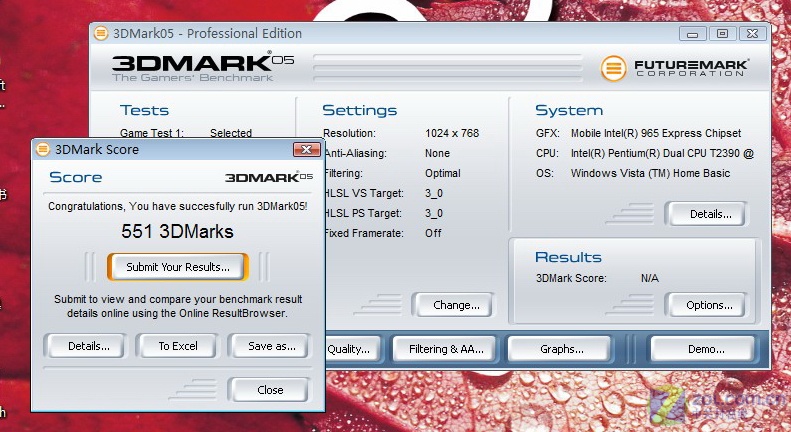Click 'Congratulations' message in score dialog
The height and width of the screenshot is (432, 791).
pos(177,206)
